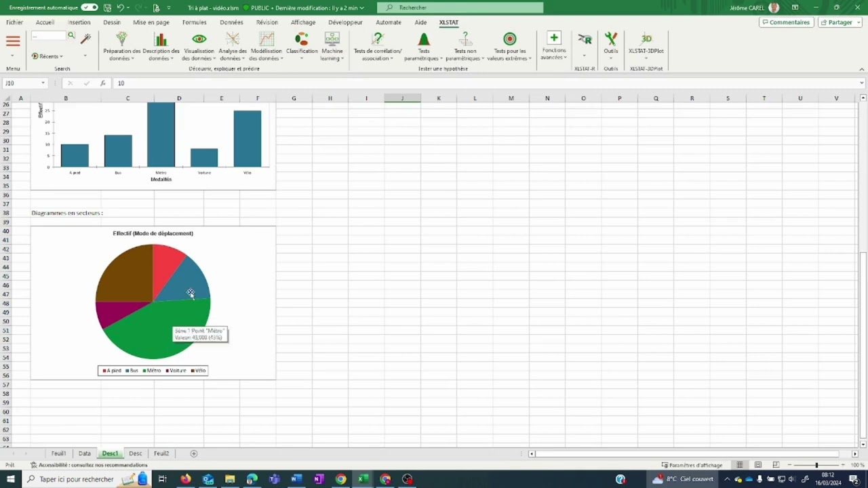Open the Tests paramétriques menu
868x488 pixels.
pyautogui.click(x=424, y=46)
